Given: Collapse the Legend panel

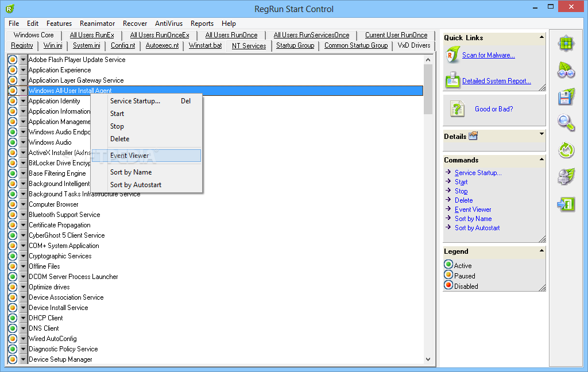Looking at the screenshot, I should [x=541, y=250].
